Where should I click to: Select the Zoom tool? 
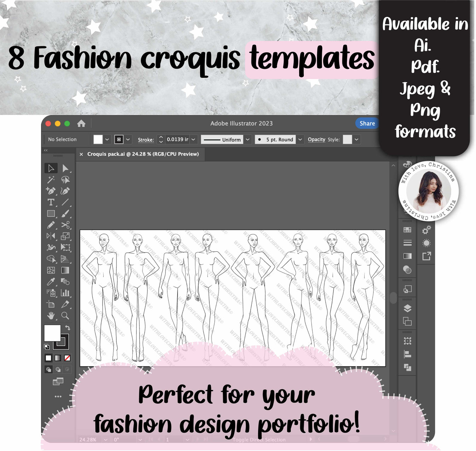[65, 315]
